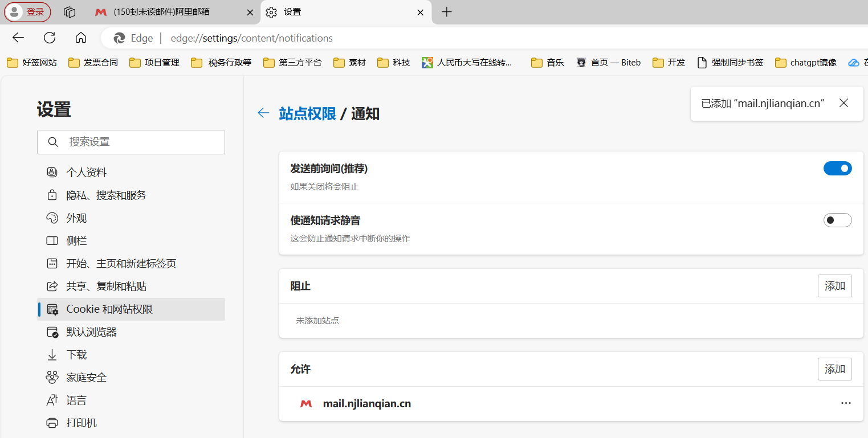Turn off 发送前询问(推荐) toggle
The width and height of the screenshot is (868, 438).
tap(837, 168)
